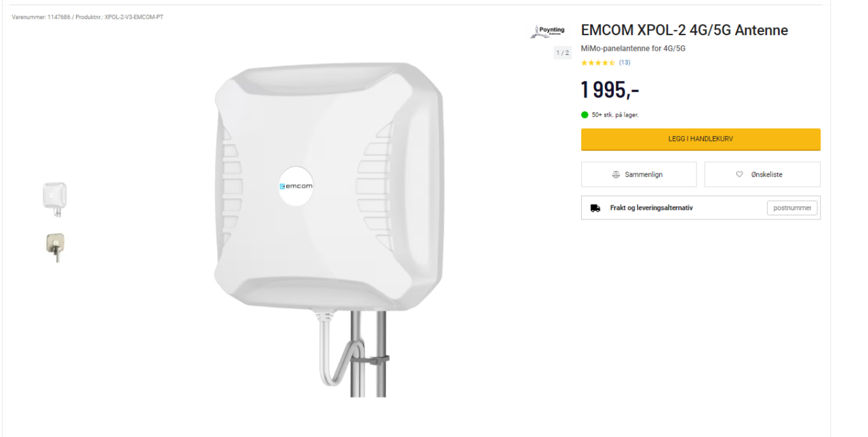Focus the postnummer input field
This screenshot has width=868, height=437.
(x=792, y=208)
